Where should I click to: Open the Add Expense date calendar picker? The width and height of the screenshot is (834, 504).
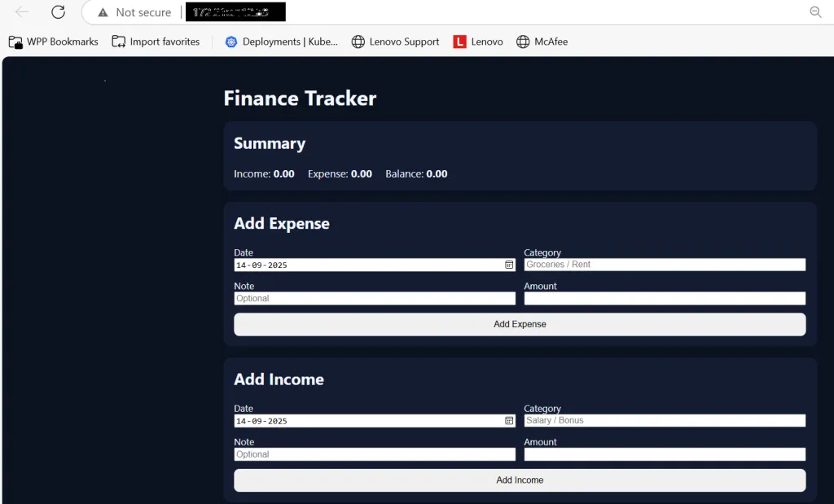[x=509, y=264]
